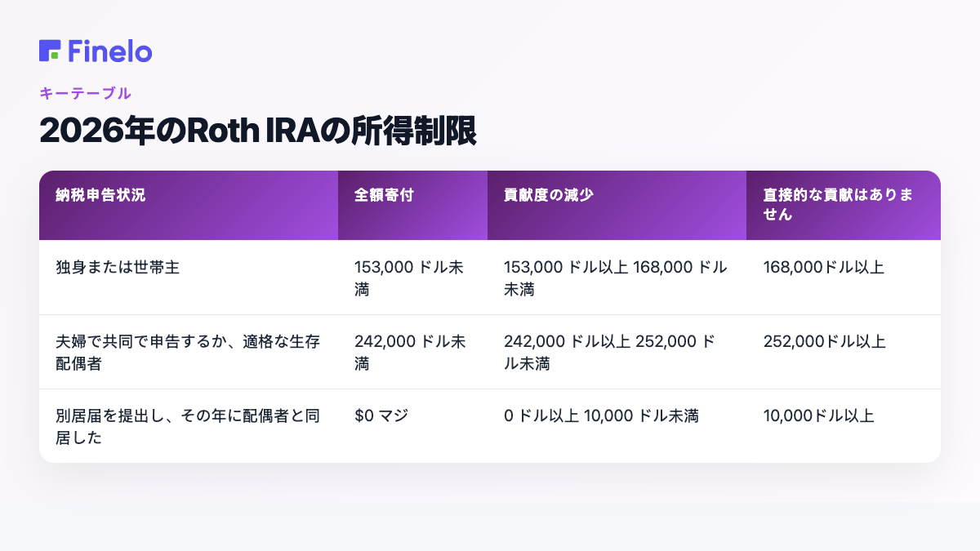This screenshot has height=551, width=980.
Task: Select the 独身または世帯主 row label
Action: 118,267
